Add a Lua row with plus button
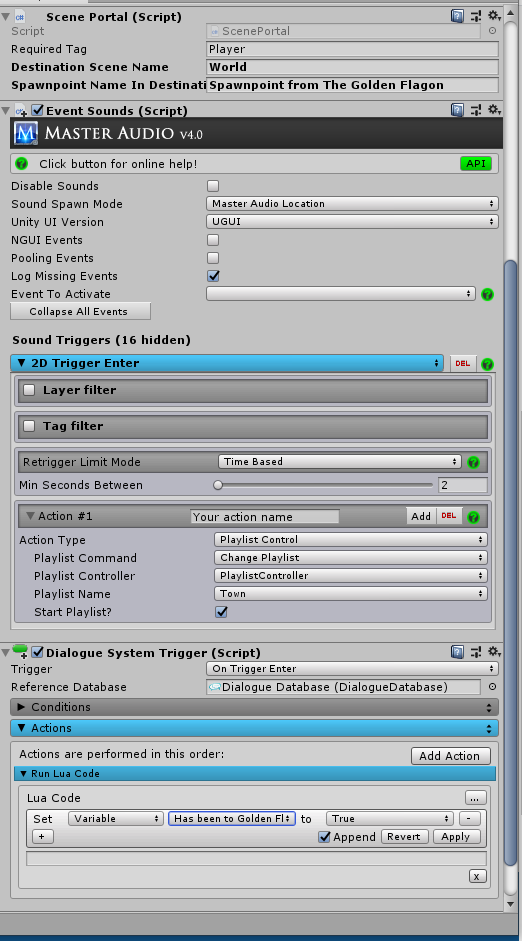The height and width of the screenshot is (941, 522). [42, 836]
